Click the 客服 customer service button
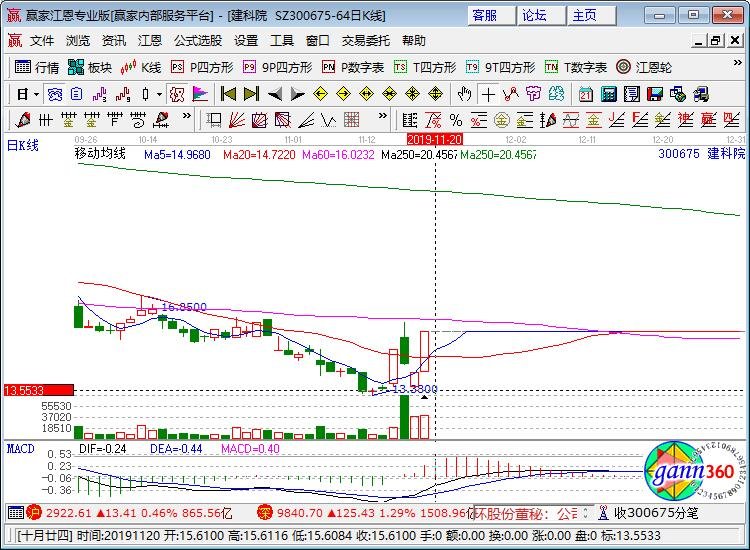Screen dimensions: 750x550 [491, 15]
